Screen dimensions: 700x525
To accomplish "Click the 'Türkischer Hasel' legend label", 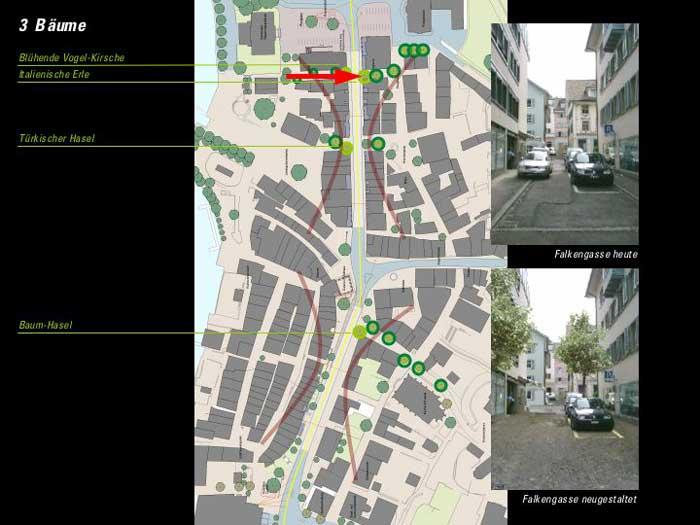I will [57, 138].
